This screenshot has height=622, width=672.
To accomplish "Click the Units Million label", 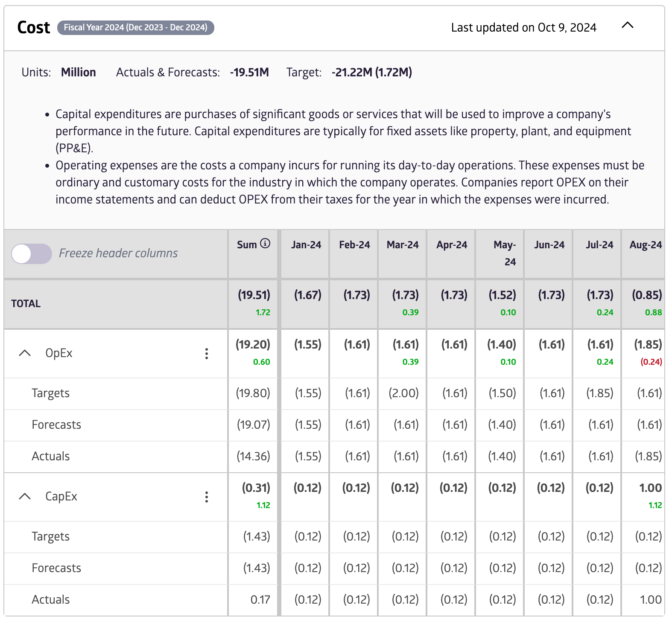I will tap(79, 73).
